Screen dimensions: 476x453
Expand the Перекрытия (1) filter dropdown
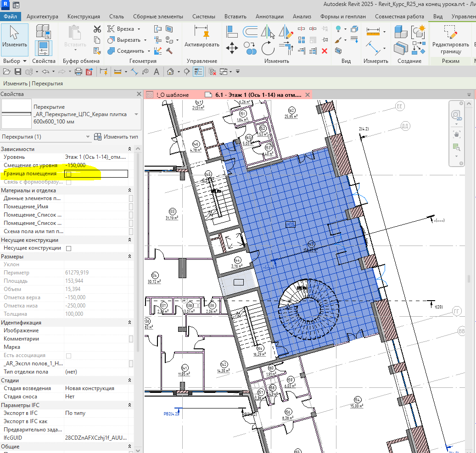click(x=88, y=137)
